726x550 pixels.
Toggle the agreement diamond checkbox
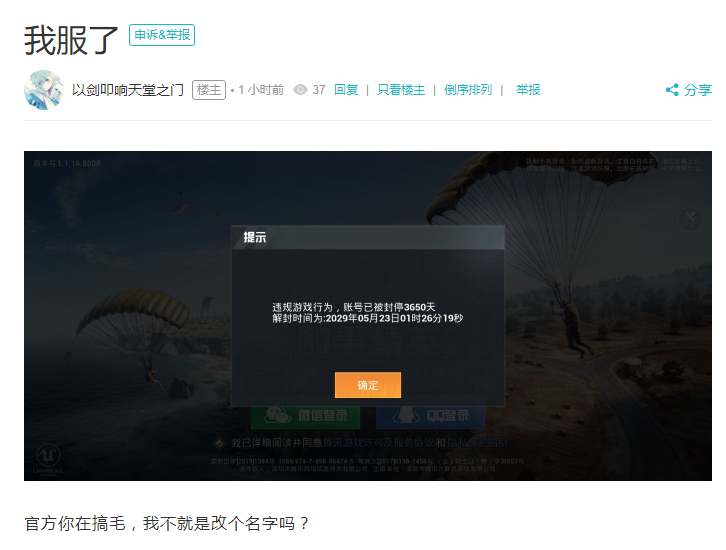pos(219,443)
